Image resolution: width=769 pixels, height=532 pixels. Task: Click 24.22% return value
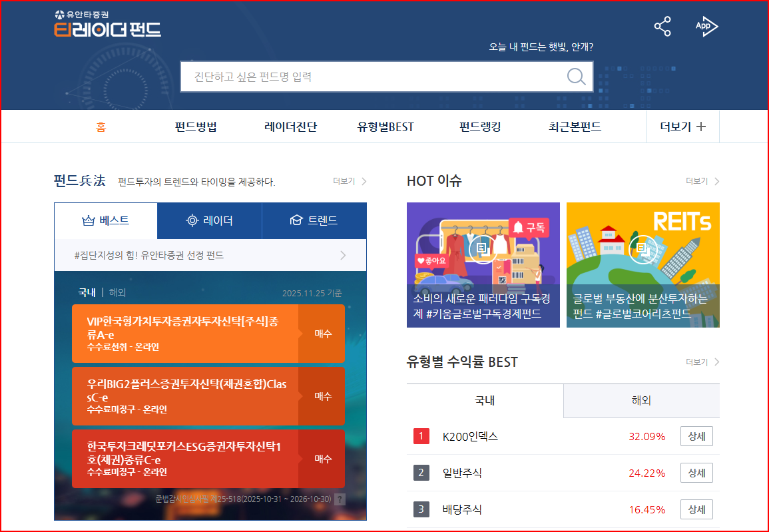647,473
